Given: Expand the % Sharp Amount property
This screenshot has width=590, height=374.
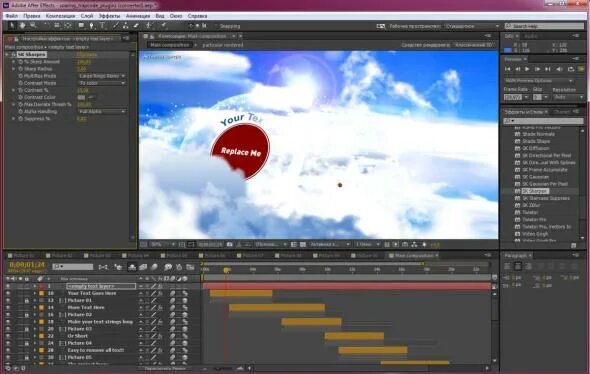Looking at the screenshot, I should tap(14, 62).
